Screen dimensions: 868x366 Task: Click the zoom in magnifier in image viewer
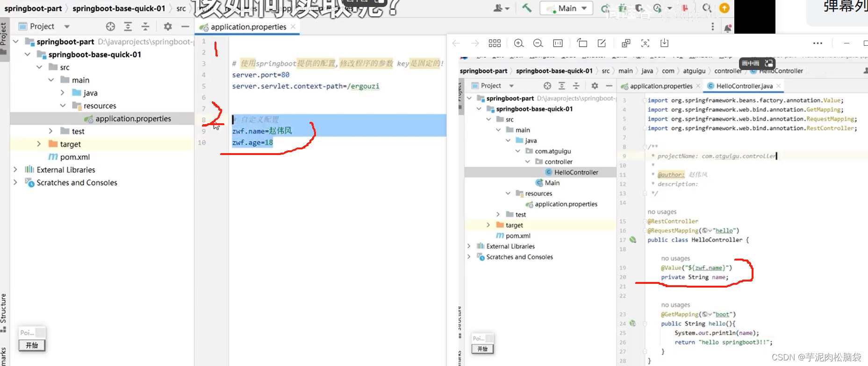[x=519, y=43]
